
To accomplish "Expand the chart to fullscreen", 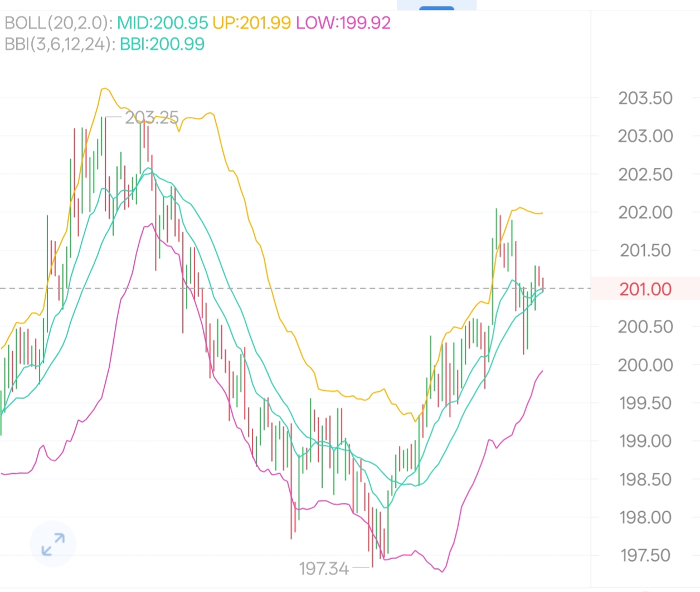I will (x=53, y=544).
